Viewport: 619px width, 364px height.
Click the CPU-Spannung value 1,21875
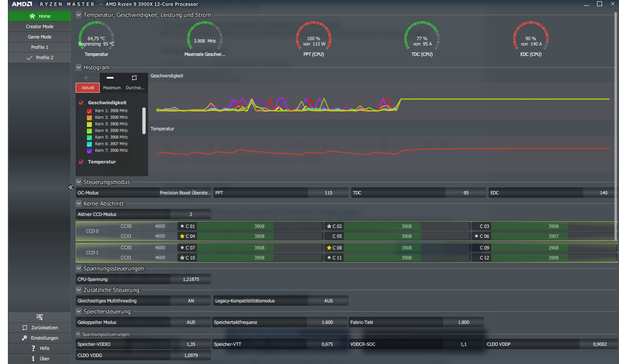tap(191, 279)
